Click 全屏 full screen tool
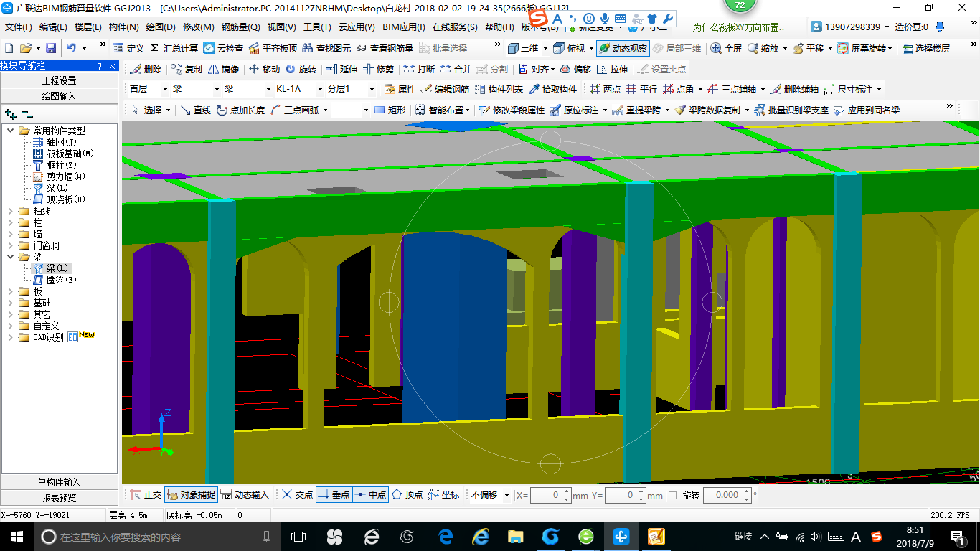This screenshot has width=980, height=551. pos(726,48)
